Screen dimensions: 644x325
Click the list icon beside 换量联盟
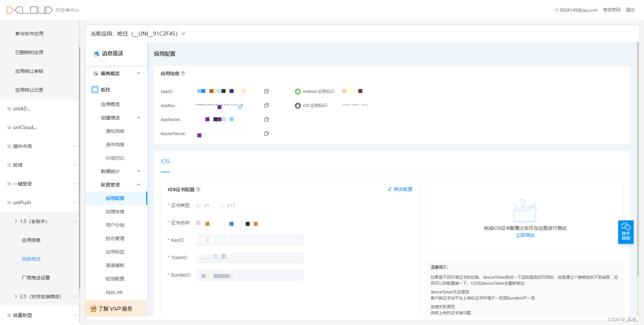click(9, 315)
